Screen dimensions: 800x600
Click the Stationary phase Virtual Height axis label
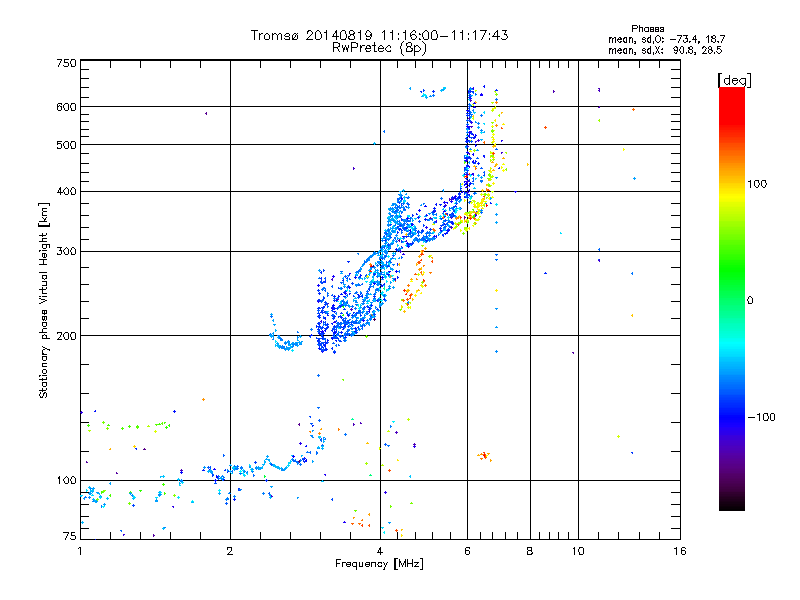tap(44, 301)
